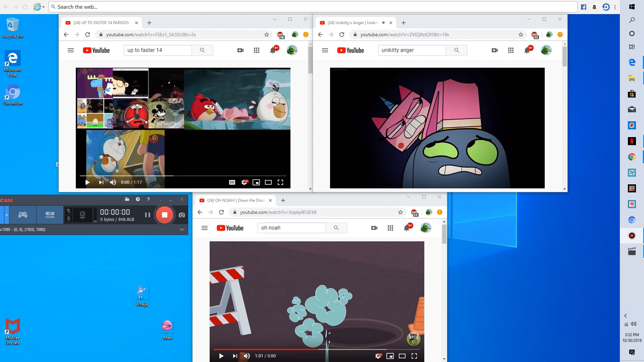This screenshot has width=644, height=362.
Task: Toggle closed captions on the Up To Faster video
Action: [232, 182]
